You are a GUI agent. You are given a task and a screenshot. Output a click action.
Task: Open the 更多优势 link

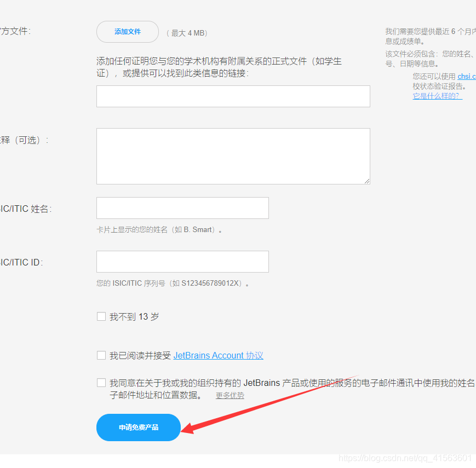(x=230, y=395)
